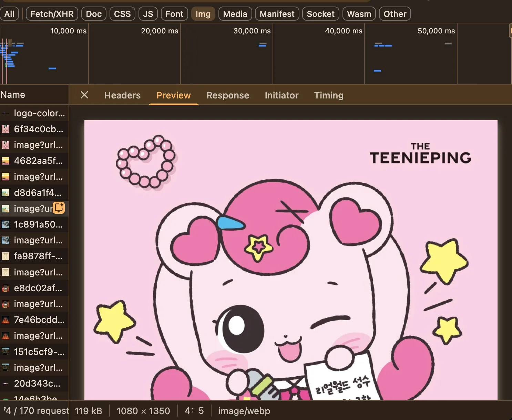Close the request details pane
The image size is (512, 420).
(x=84, y=95)
